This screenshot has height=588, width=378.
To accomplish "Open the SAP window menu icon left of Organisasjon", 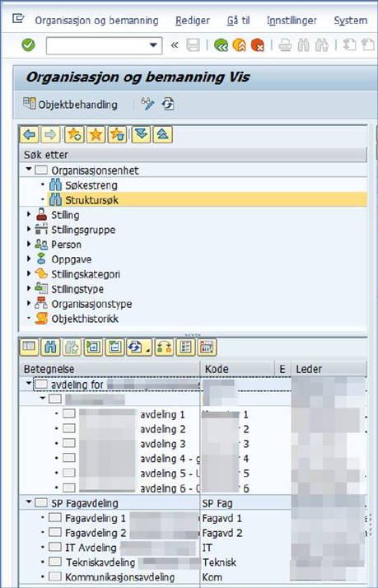I will pos(18,18).
